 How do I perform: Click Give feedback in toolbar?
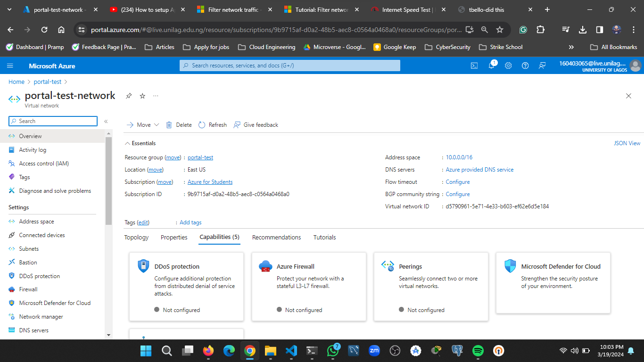pos(256,125)
